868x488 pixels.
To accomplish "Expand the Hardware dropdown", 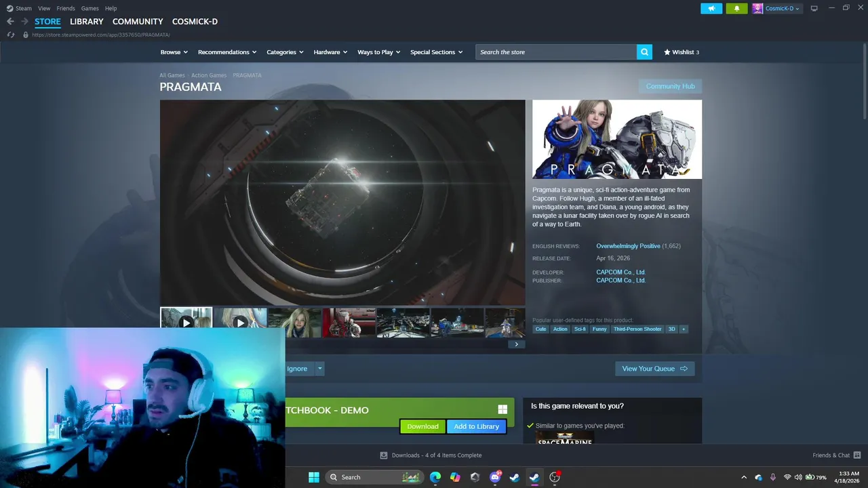I will [330, 52].
